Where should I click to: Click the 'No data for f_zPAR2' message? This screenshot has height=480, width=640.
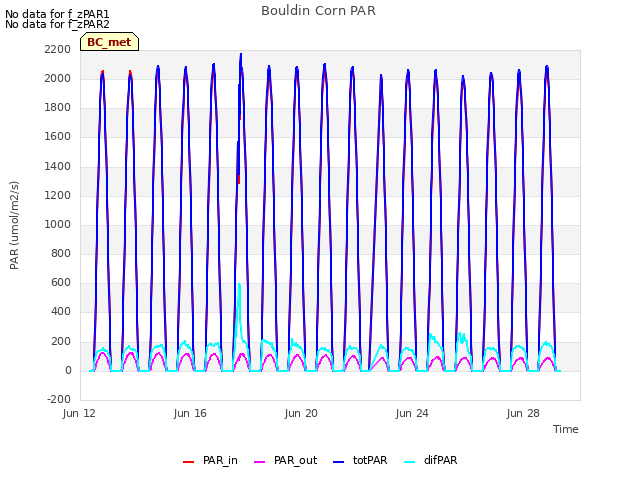point(57,24)
